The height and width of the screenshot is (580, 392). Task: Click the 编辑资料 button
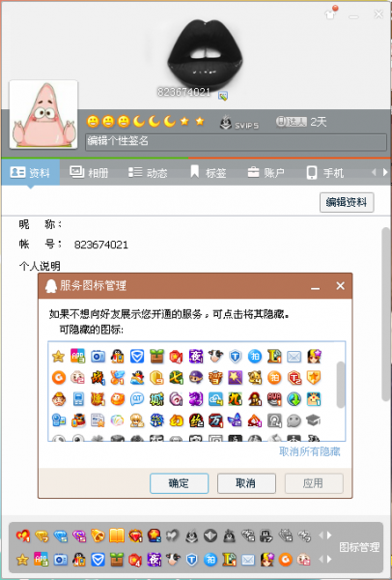point(347,202)
